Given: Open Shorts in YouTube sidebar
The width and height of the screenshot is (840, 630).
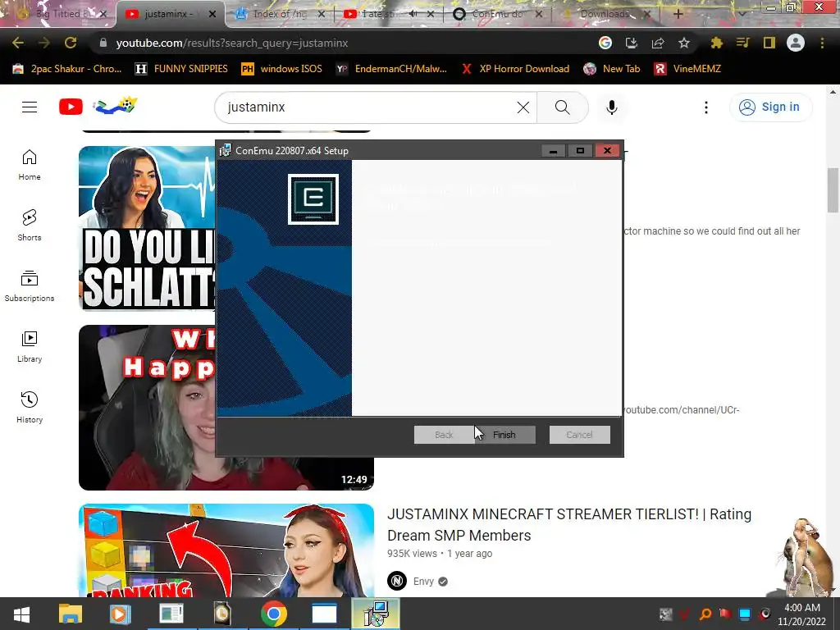Looking at the screenshot, I should pyautogui.click(x=30, y=226).
